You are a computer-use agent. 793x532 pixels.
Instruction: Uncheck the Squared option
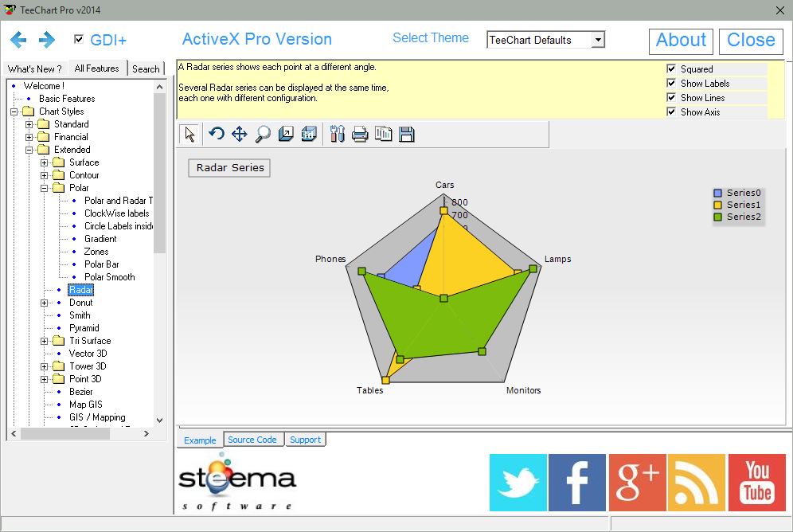pyautogui.click(x=671, y=68)
